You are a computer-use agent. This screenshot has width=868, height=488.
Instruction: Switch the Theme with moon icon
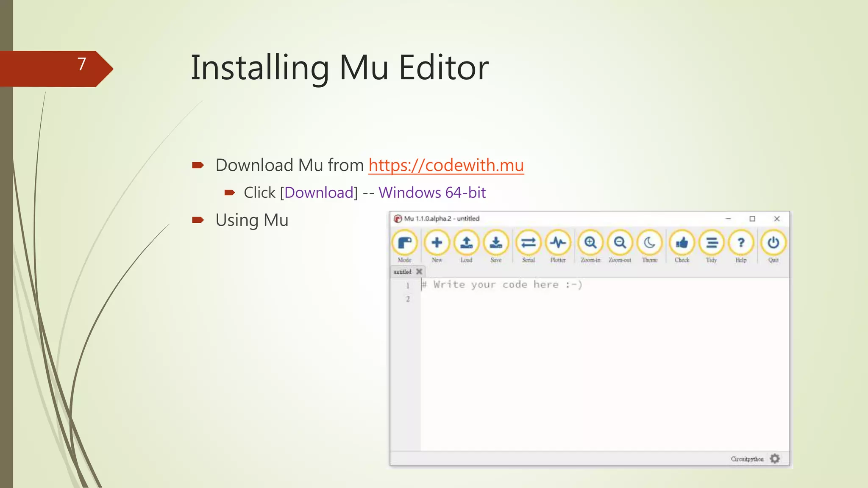tap(649, 247)
